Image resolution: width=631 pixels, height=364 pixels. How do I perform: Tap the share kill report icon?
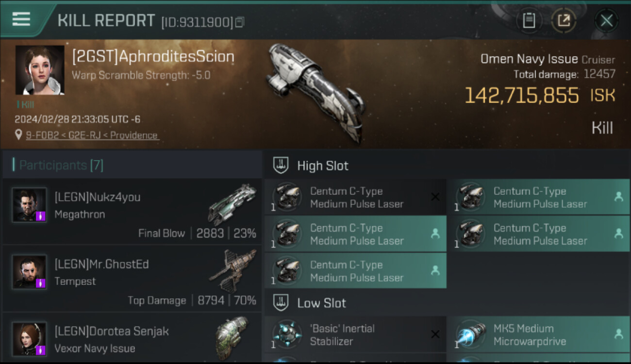click(x=564, y=21)
